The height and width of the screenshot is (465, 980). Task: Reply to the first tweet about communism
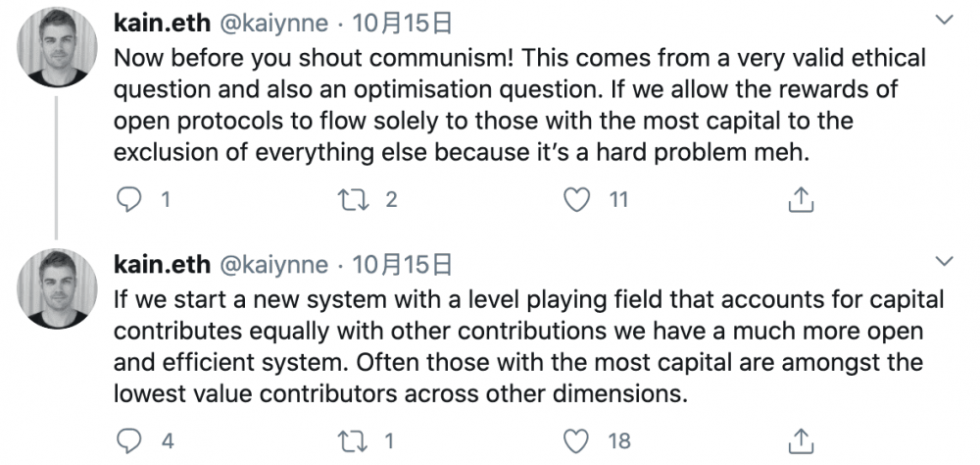[129, 200]
